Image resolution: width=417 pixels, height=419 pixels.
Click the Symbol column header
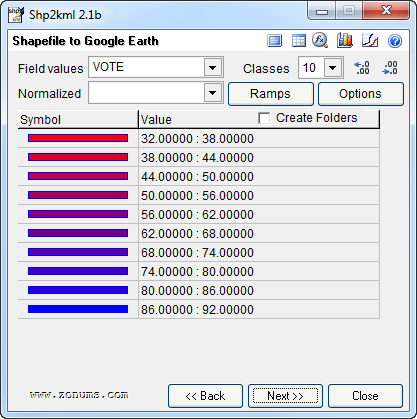[x=78, y=120]
